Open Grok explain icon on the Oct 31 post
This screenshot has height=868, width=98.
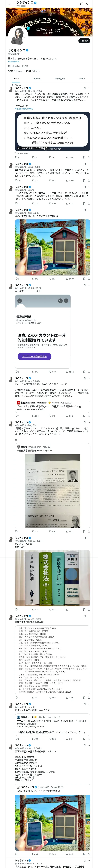coord(85,285)
